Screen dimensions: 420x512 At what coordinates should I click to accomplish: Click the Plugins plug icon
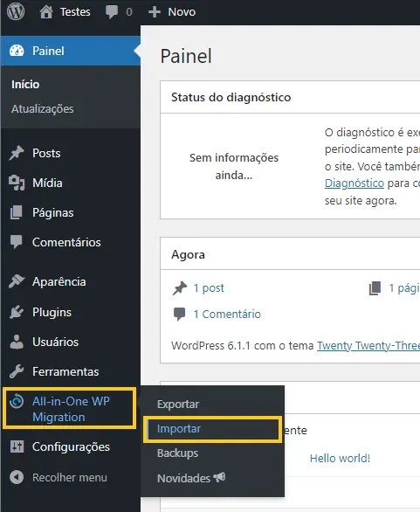(17, 312)
